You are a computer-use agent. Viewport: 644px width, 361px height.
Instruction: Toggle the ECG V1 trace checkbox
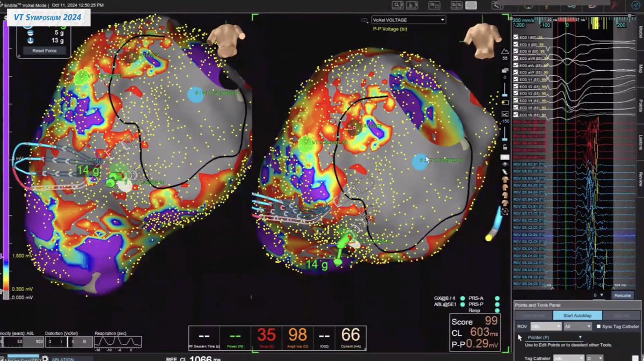click(516, 79)
